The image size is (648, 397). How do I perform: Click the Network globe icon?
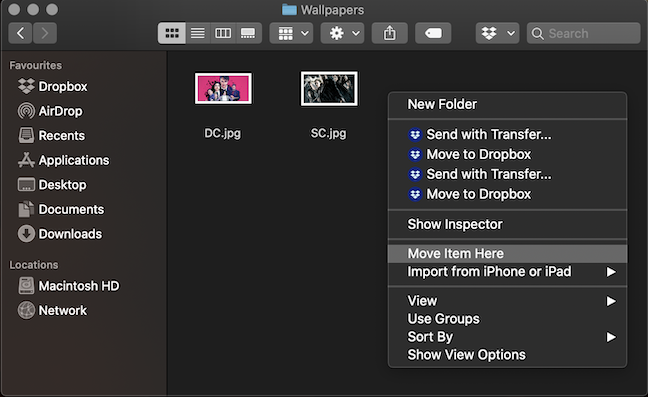26,310
